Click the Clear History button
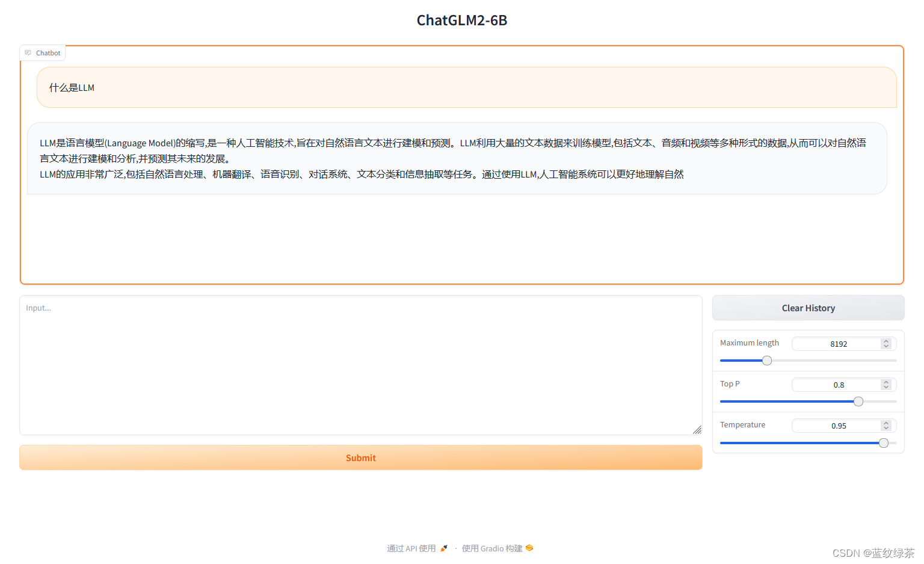This screenshot has height=564, width=924. [x=808, y=308]
